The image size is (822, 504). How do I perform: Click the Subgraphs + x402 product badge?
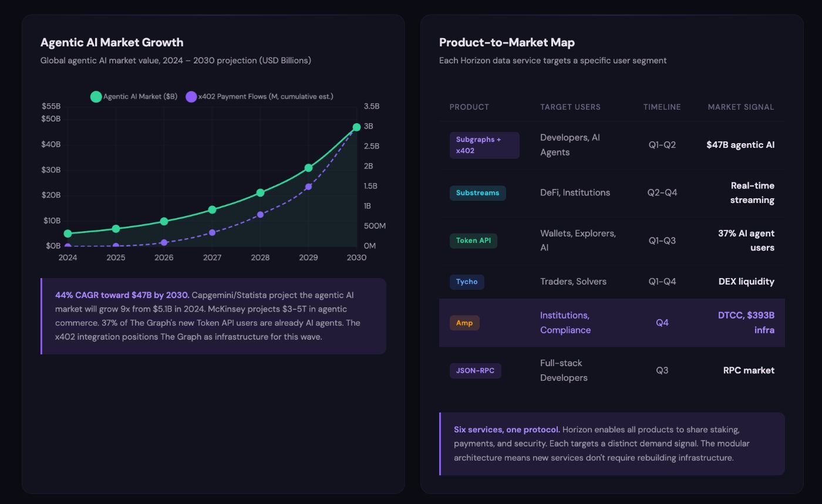click(484, 145)
